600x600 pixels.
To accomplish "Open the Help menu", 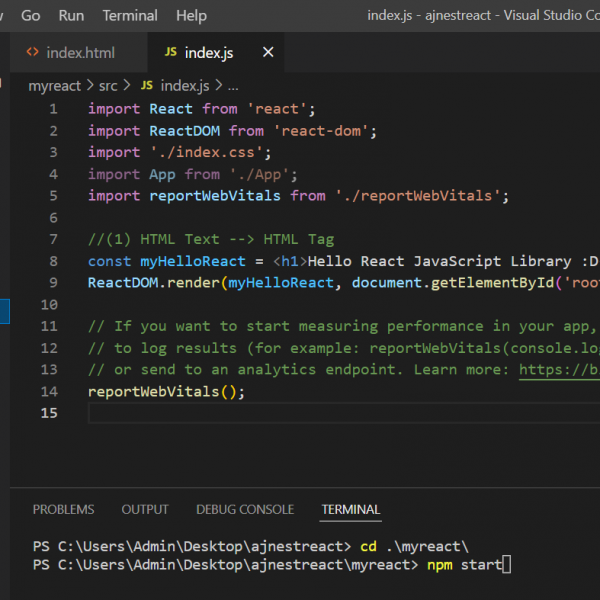I will (191, 15).
